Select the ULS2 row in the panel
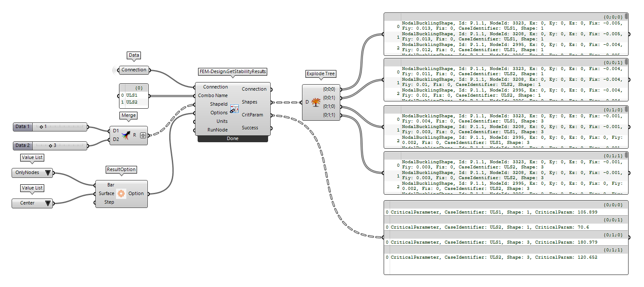This screenshot has height=287, width=644. (136, 102)
